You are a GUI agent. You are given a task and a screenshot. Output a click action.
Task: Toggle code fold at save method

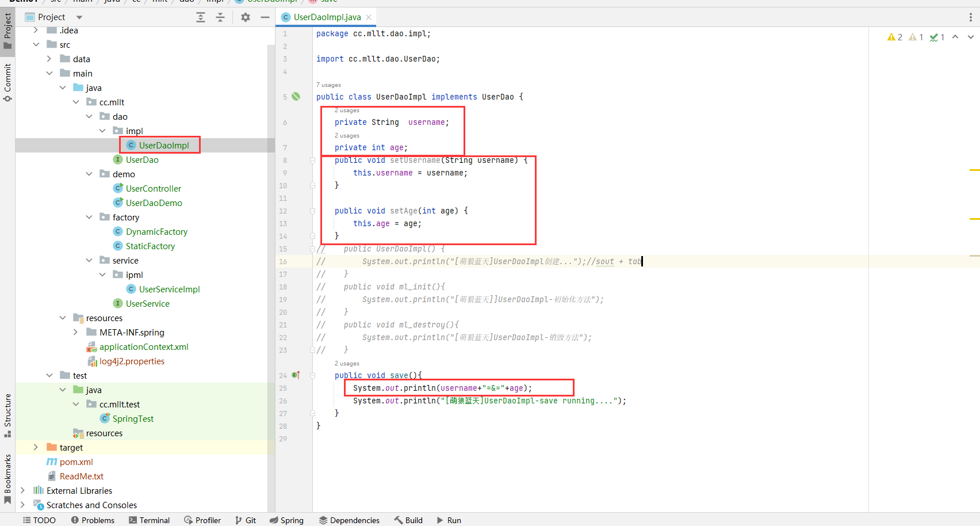pyautogui.click(x=313, y=376)
